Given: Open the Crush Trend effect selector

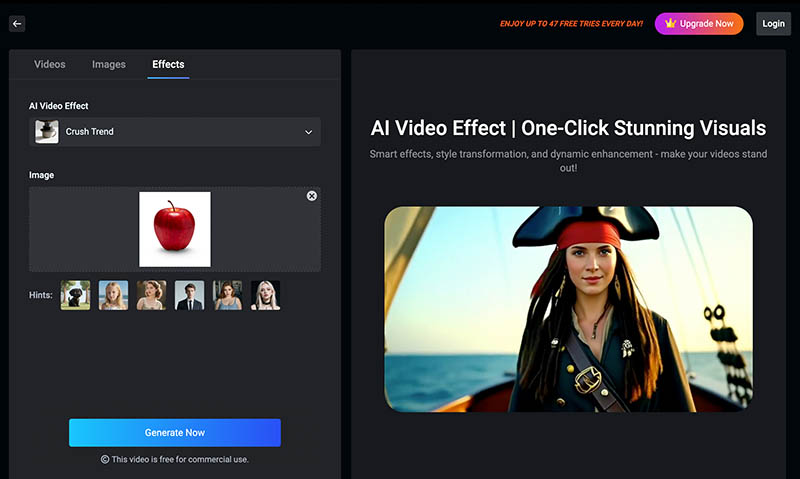Looking at the screenshot, I should 175,132.
